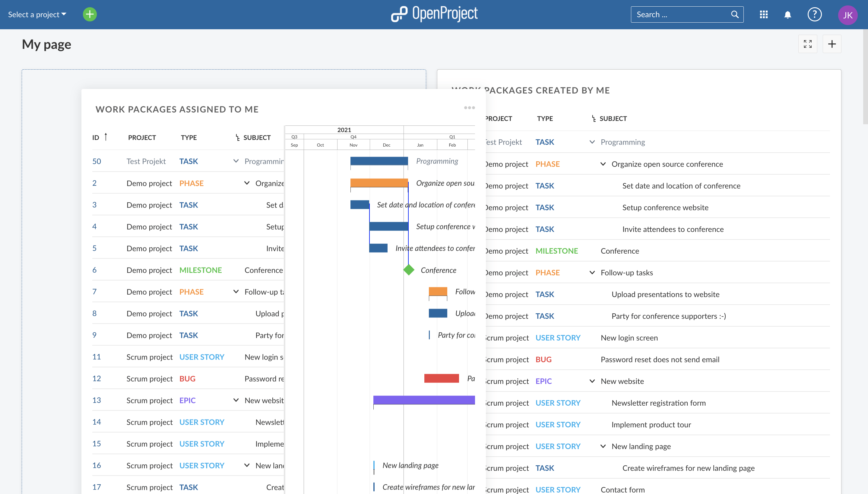
Task: Click the ID sort ascending arrow
Action: coord(106,137)
